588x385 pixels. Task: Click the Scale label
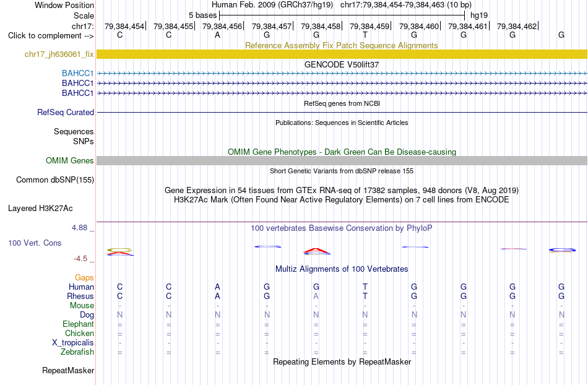(84, 15)
